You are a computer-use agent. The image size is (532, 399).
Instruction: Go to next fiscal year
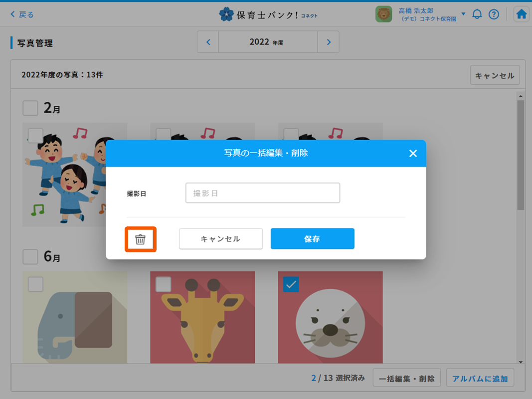click(329, 42)
